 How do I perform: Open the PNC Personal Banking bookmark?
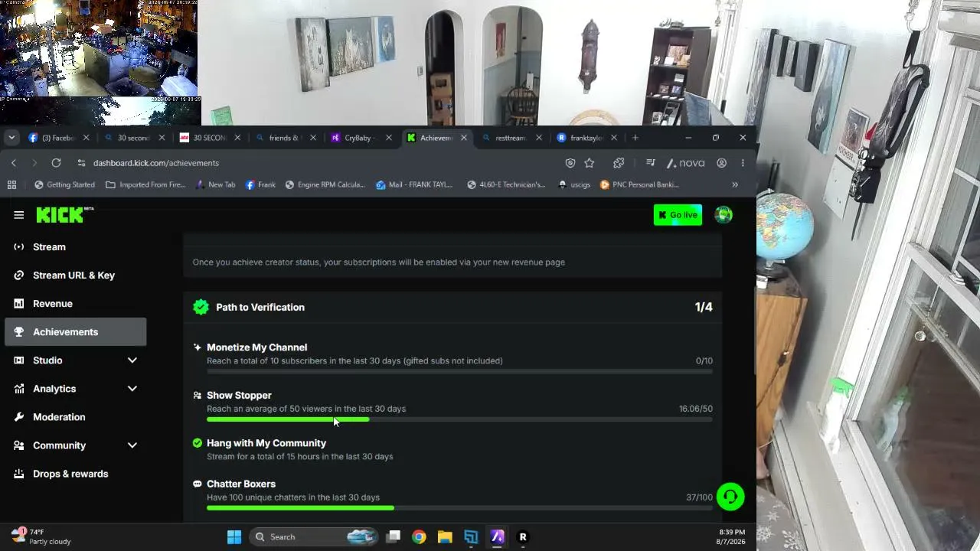coord(640,184)
